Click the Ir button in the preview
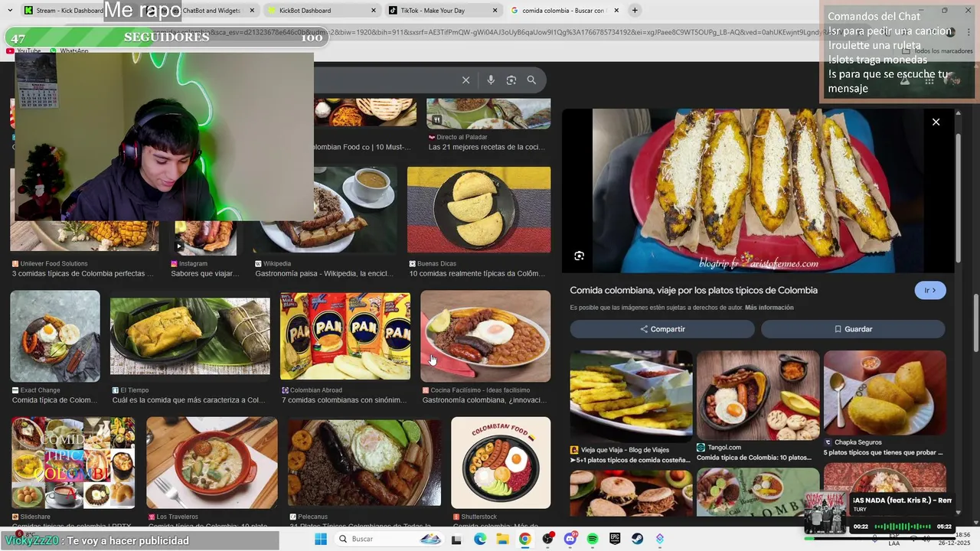 [930, 291]
